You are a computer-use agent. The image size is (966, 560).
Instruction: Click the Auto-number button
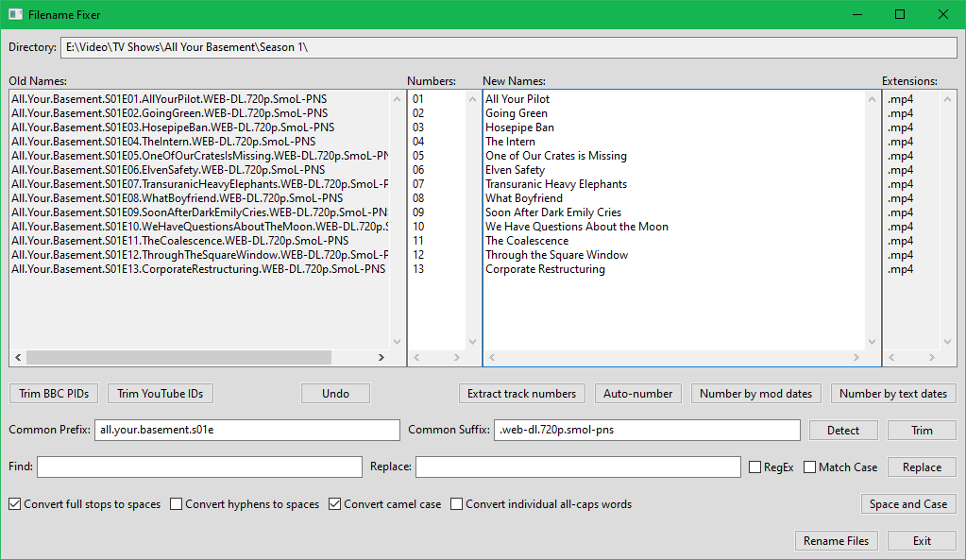coord(638,394)
